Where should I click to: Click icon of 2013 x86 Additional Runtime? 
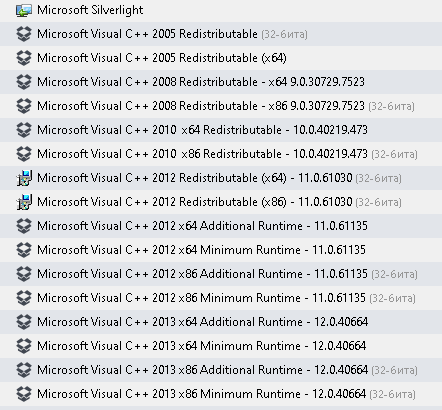(24, 370)
